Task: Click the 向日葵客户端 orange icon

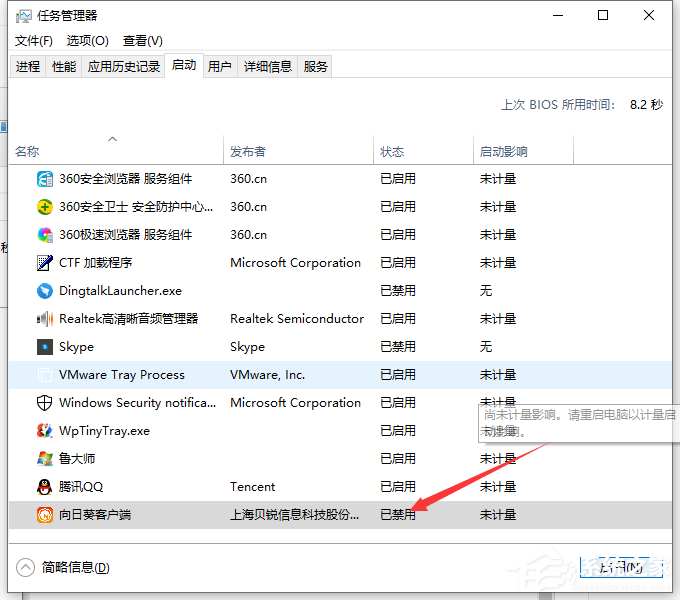Action: [x=45, y=515]
